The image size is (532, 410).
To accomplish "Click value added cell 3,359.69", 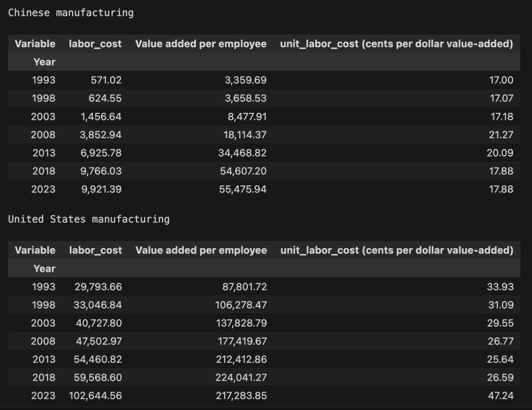I will (246, 80).
